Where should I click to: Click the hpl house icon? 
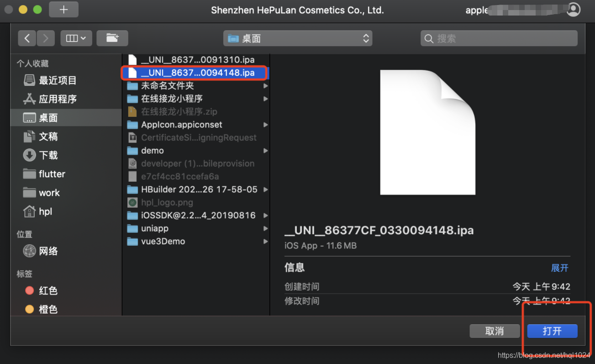click(x=29, y=211)
